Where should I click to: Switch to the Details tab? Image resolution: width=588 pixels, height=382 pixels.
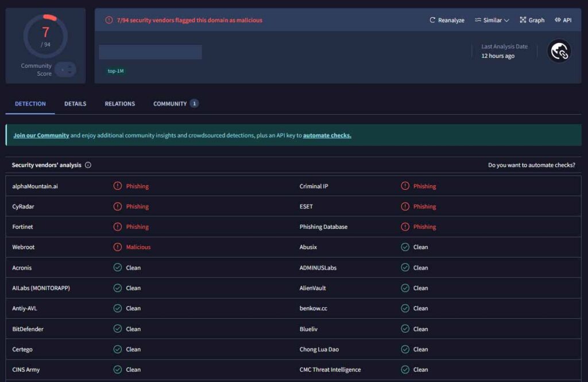click(x=75, y=104)
